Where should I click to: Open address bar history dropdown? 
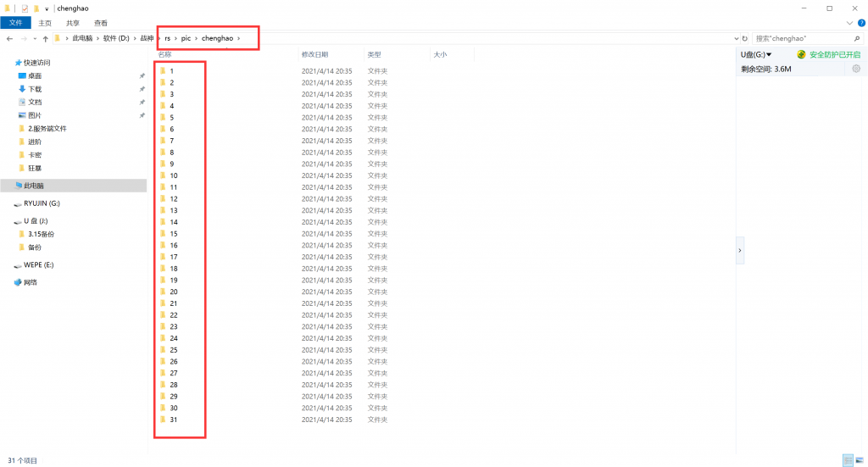[x=736, y=38]
